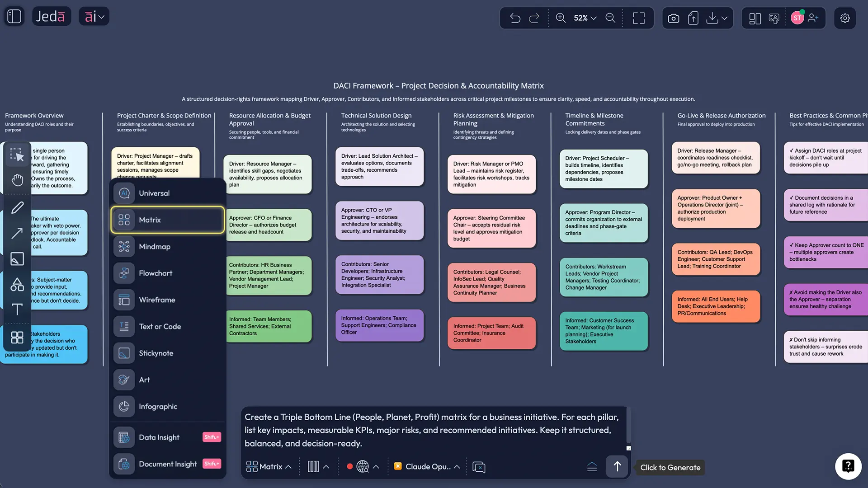Image resolution: width=868 pixels, height=488 pixels.
Task: Expand the Claude Opus model selector
Action: pos(426,466)
